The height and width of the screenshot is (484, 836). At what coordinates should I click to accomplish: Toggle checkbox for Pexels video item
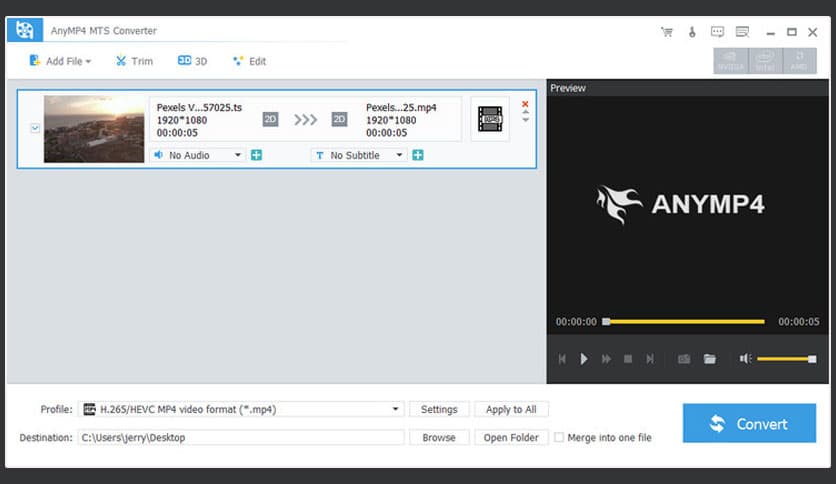[x=35, y=128]
